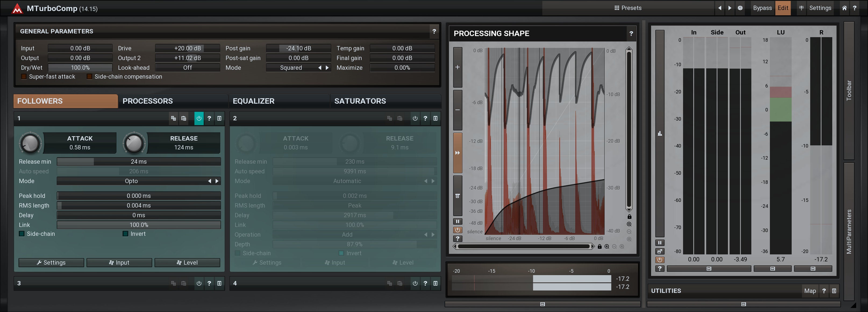The height and width of the screenshot is (312, 868).
Task: Click the plus button in the processing shape toolbar
Action: pyautogui.click(x=457, y=67)
